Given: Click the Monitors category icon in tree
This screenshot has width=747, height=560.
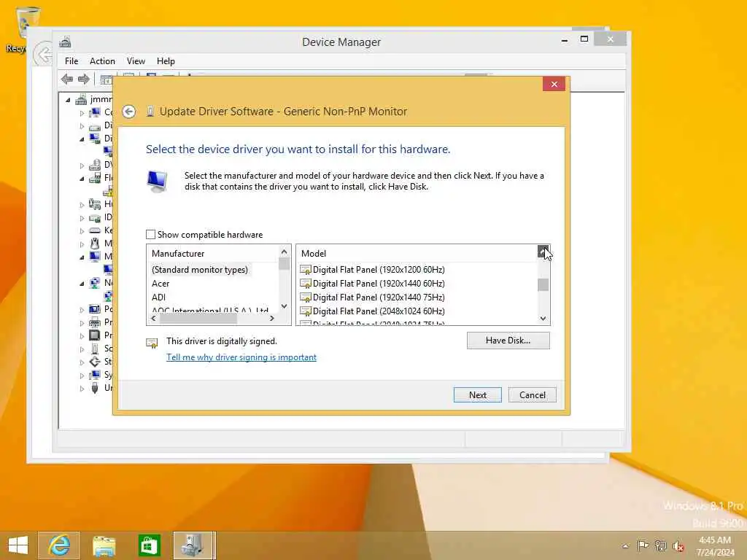Looking at the screenshot, I should 95,257.
